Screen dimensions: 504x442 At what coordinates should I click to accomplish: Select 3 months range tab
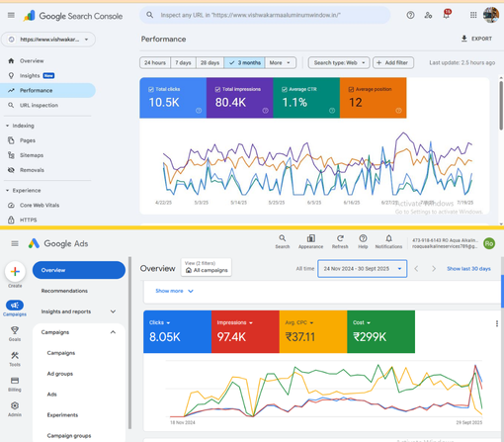point(244,62)
